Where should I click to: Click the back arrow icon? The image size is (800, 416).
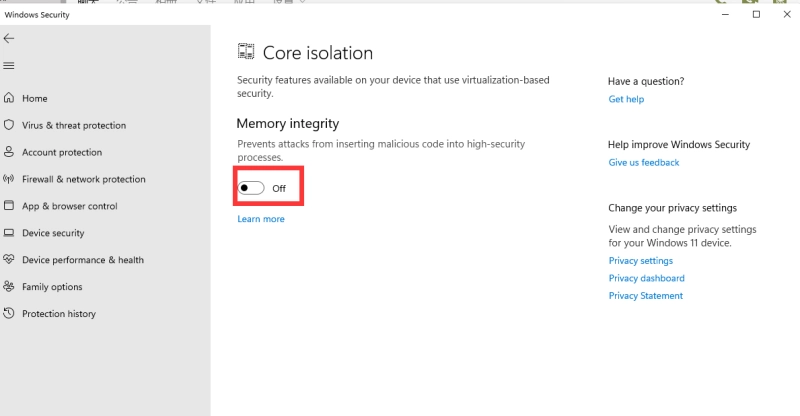pyautogui.click(x=9, y=39)
